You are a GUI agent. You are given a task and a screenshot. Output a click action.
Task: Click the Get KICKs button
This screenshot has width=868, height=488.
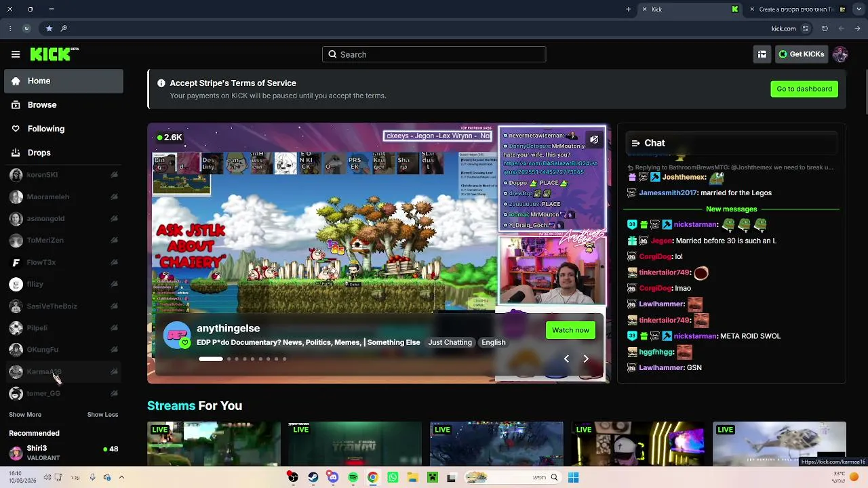pos(801,54)
